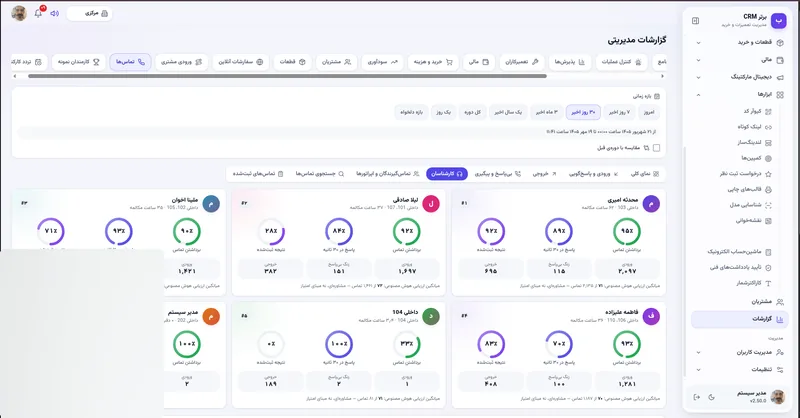The height and width of the screenshot is (418, 800).
Task: Open درخواست ثبت نظر star item
Action: pyautogui.click(x=745, y=174)
